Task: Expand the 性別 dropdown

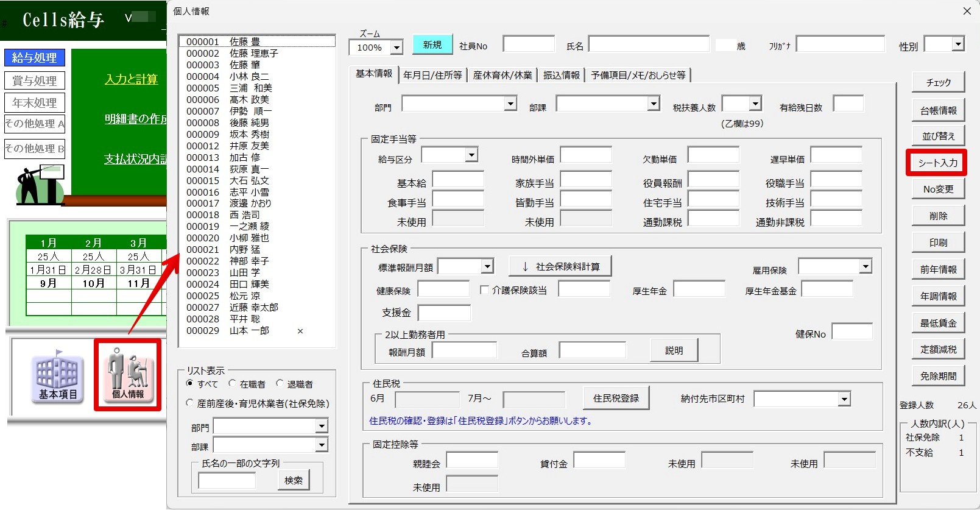Action: tap(959, 44)
